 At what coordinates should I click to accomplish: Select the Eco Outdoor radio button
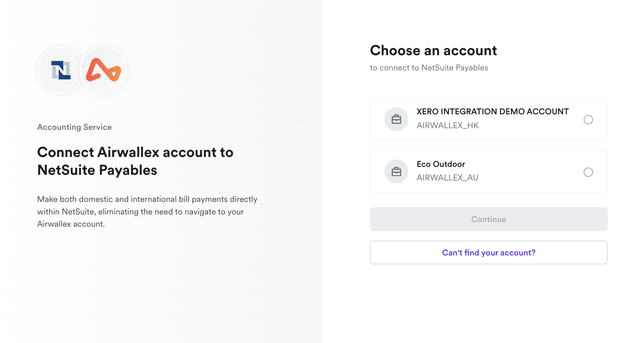click(588, 172)
